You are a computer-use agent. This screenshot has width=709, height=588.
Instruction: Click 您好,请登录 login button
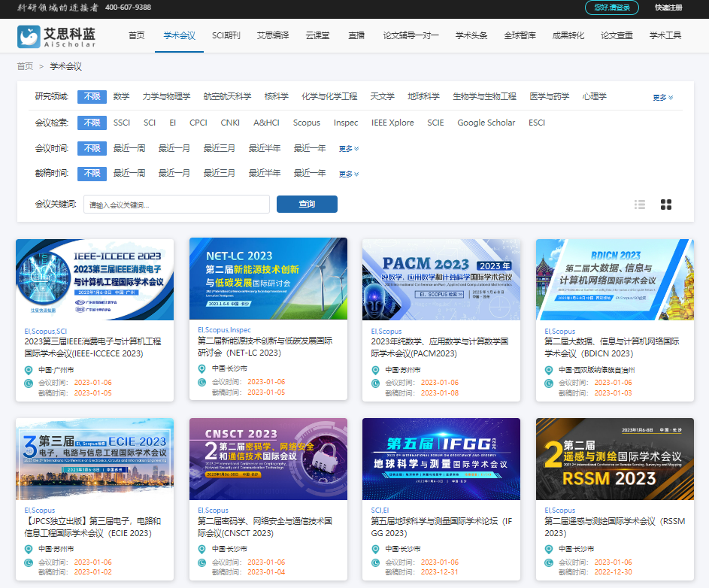click(x=612, y=8)
